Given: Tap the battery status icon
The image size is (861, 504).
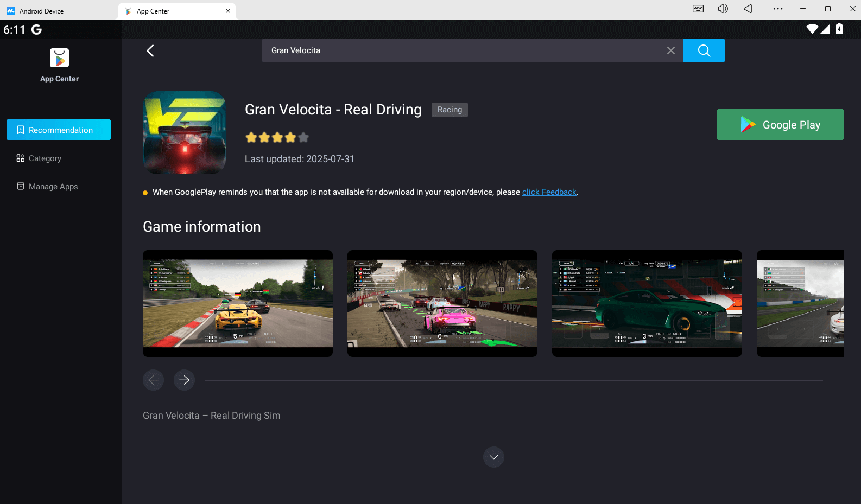Looking at the screenshot, I should (x=839, y=29).
